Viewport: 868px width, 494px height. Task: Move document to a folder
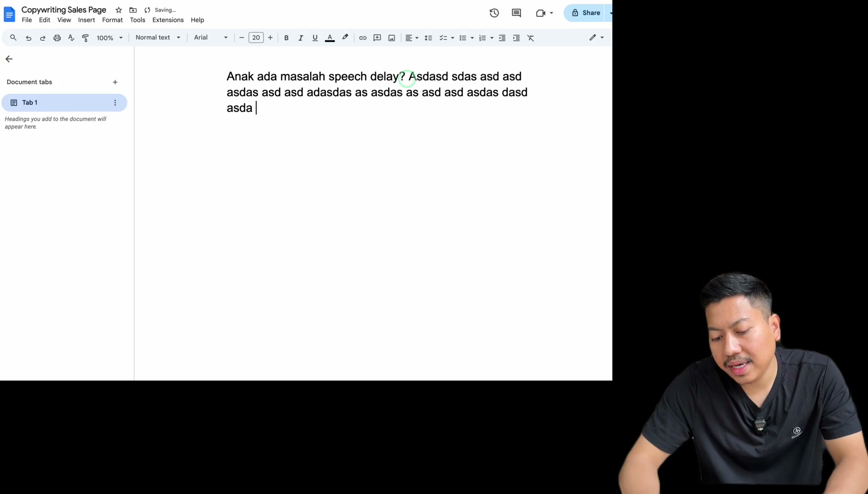coord(133,10)
